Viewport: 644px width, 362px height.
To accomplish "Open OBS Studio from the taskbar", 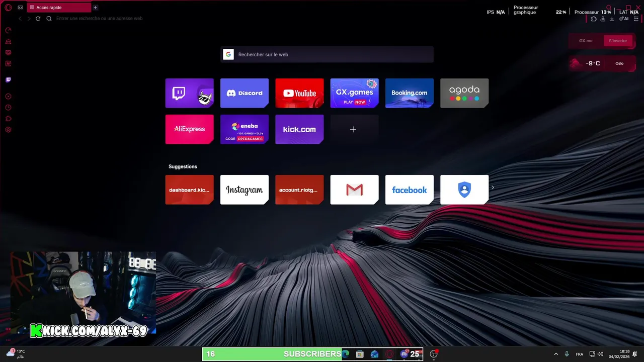I will point(434,354).
